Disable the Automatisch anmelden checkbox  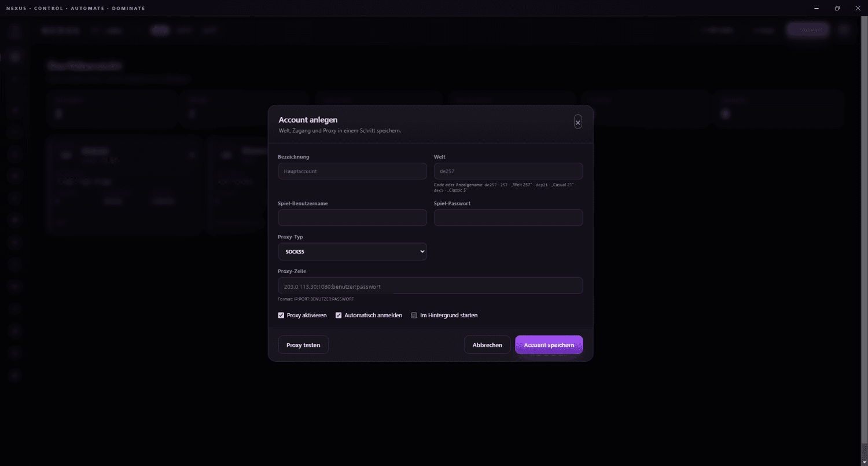[339, 315]
